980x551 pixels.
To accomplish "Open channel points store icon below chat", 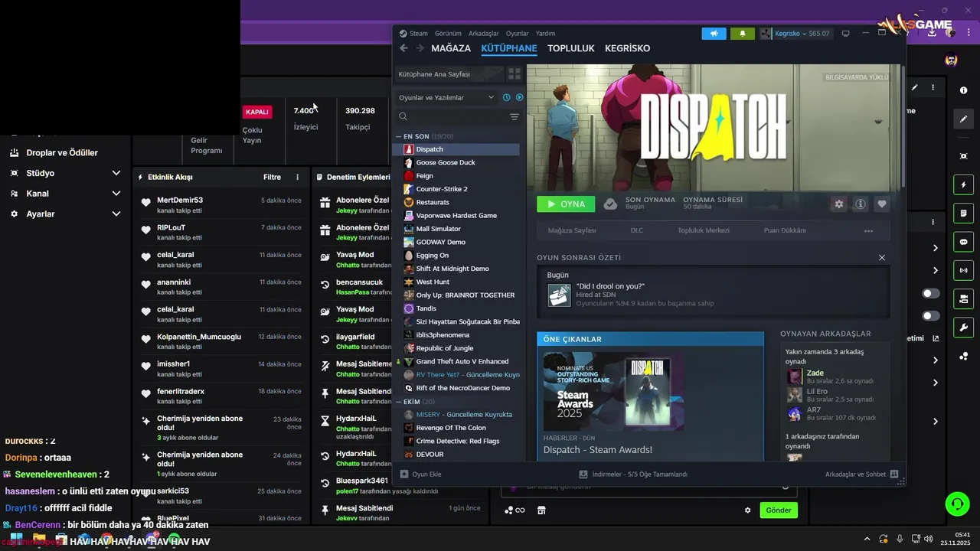I will pos(541,510).
